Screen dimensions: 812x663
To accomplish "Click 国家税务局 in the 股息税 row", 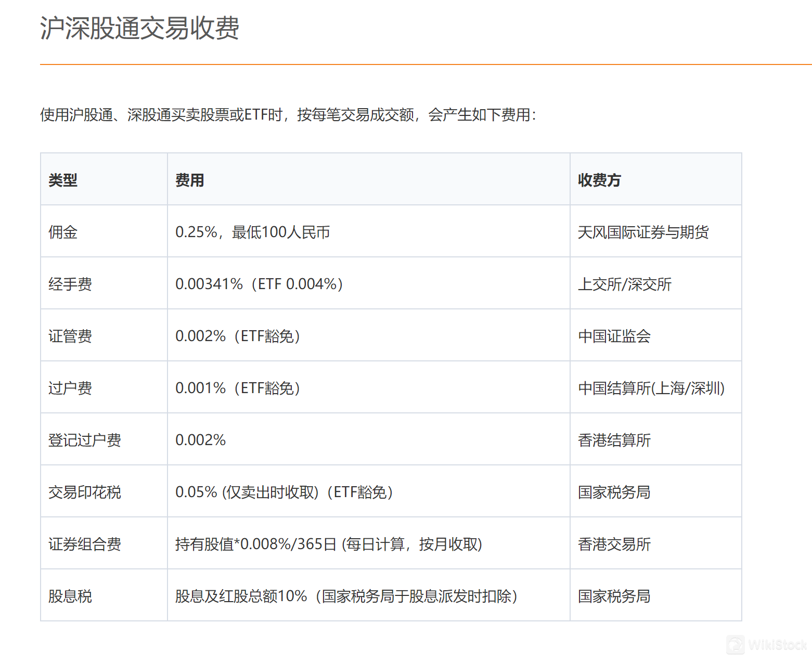I will tap(614, 596).
